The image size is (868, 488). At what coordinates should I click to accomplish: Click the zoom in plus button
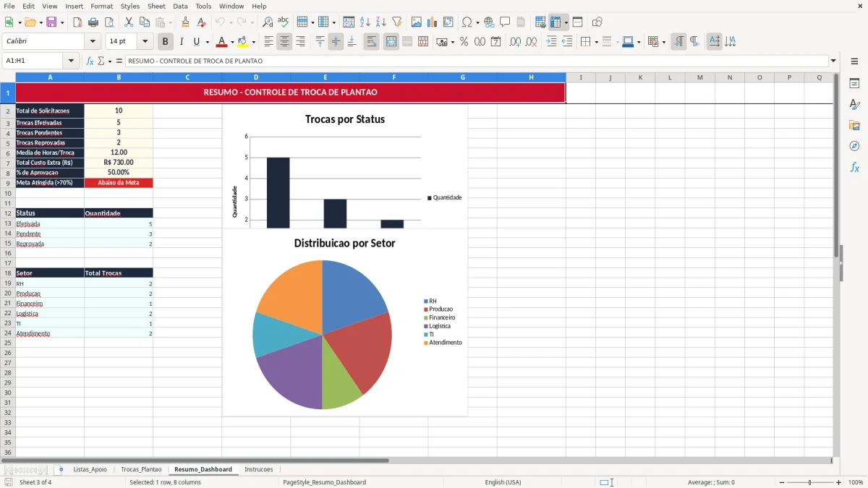click(x=839, y=482)
